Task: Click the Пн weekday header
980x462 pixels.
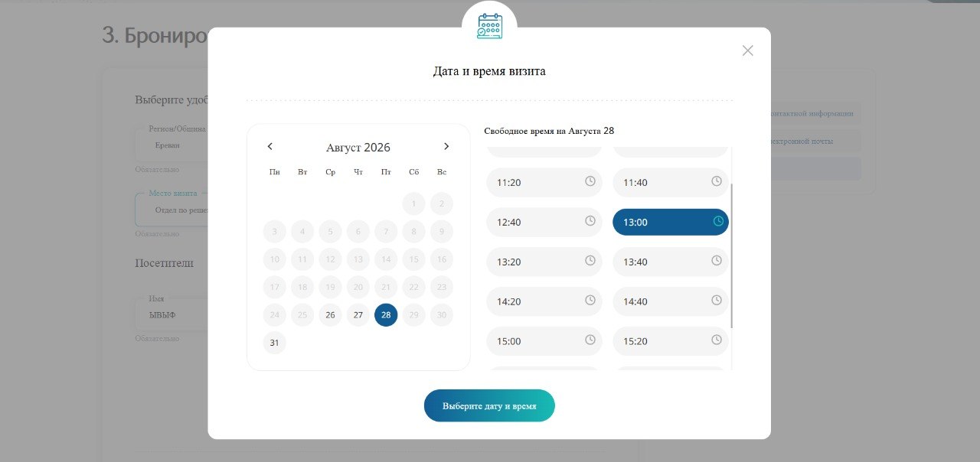Action: (274, 172)
